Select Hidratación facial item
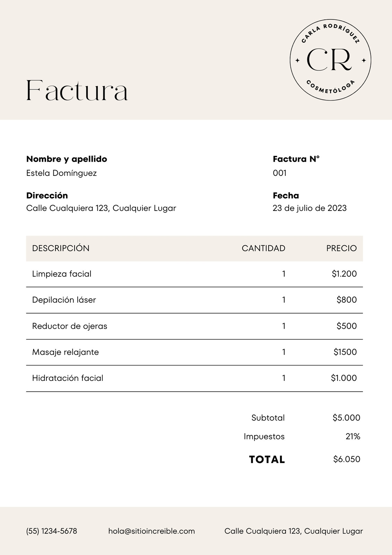The width and height of the screenshot is (392, 555). click(x=68, y=378)
